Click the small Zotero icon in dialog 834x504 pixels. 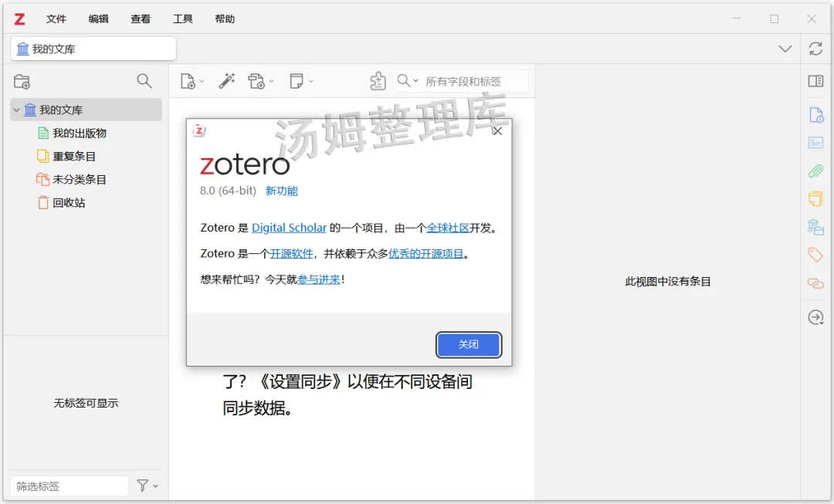(x=199, y=130)
